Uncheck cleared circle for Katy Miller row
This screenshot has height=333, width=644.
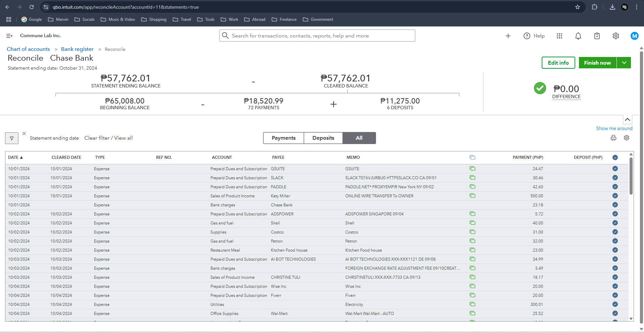[x=615, y=196]
